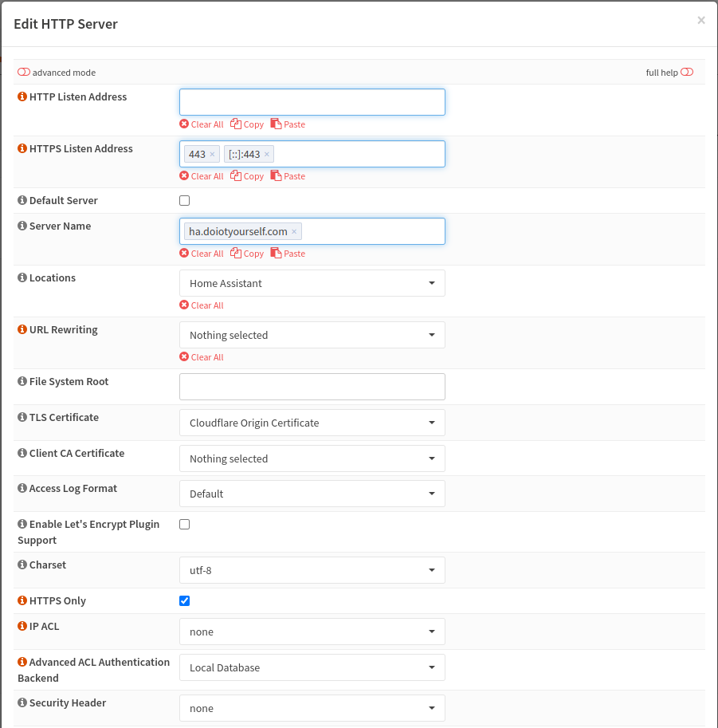Turn on full help
Viewport: 718px width, 728px height.
pos(686,72)
